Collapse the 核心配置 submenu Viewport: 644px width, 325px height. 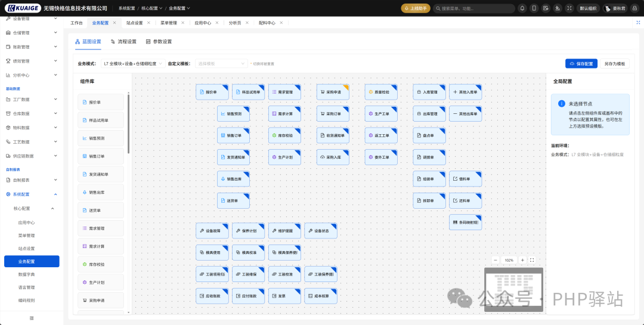(x=32, y=209)
